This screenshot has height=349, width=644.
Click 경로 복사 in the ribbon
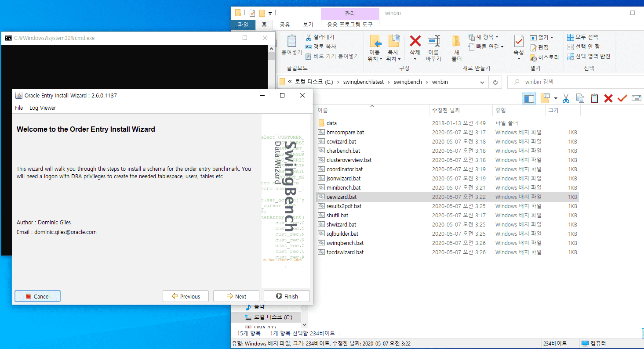point(320,47)
